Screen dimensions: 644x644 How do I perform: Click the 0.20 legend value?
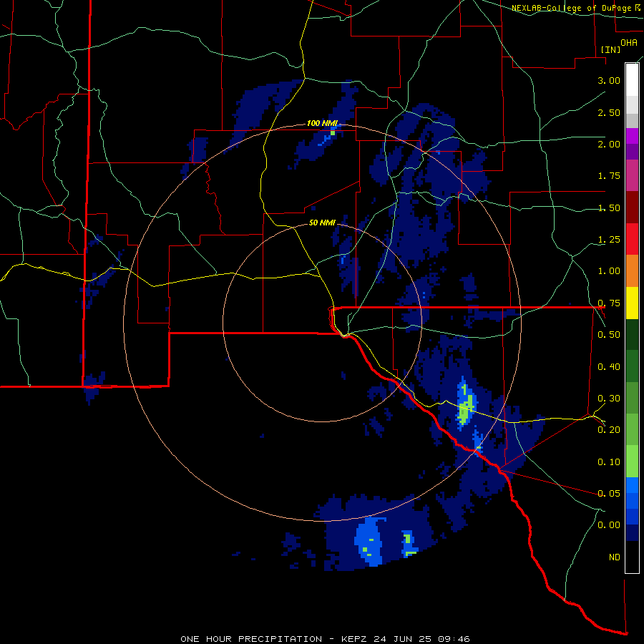[x=609, y=430]
